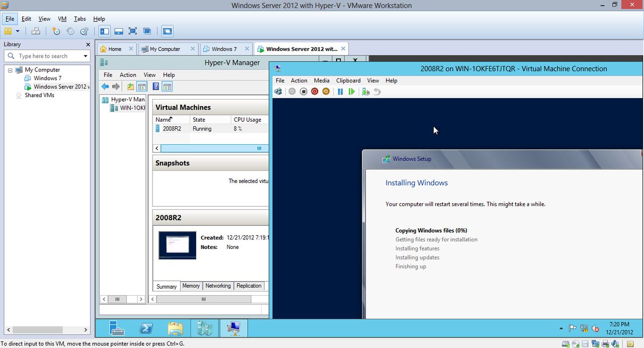The height and width of the screenshot is (348, 644).
Task: Sort by CPU Usage column header
Action: coord(250,120)
